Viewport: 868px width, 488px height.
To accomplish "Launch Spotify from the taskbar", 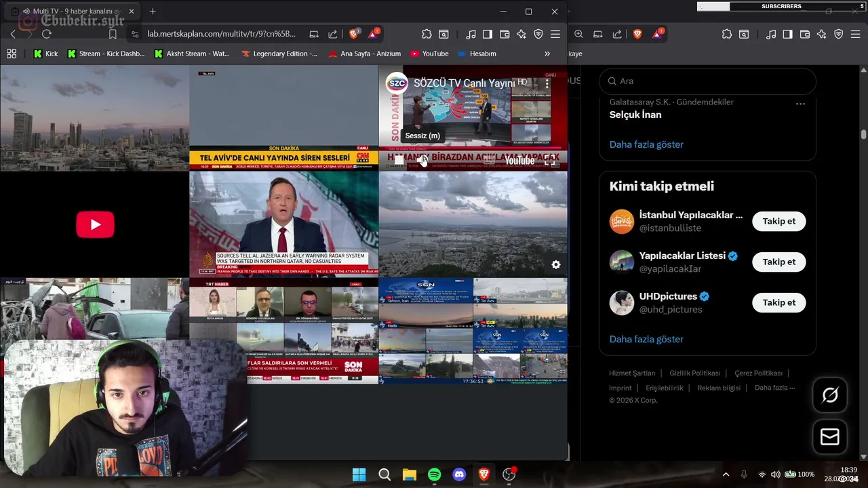I will pyautogui.click(x=434, y=474).
